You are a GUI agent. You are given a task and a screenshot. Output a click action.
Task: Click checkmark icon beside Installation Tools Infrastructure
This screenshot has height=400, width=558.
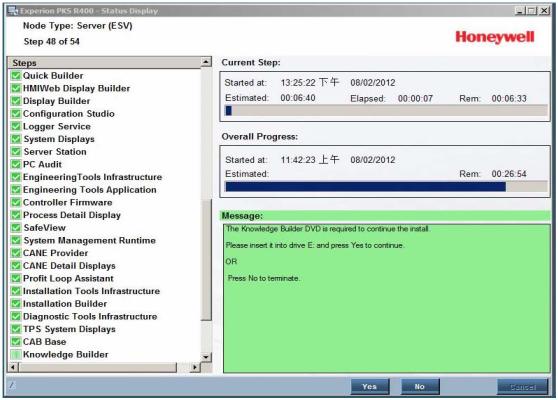point(16,291)
